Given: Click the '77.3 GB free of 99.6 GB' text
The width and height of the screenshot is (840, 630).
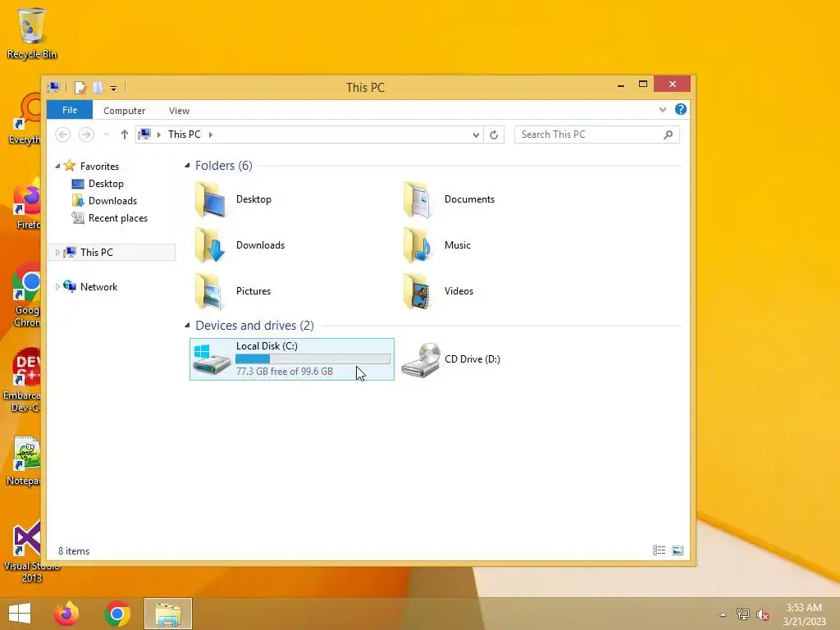Looking at the screenshot, I should click(285, 372).
